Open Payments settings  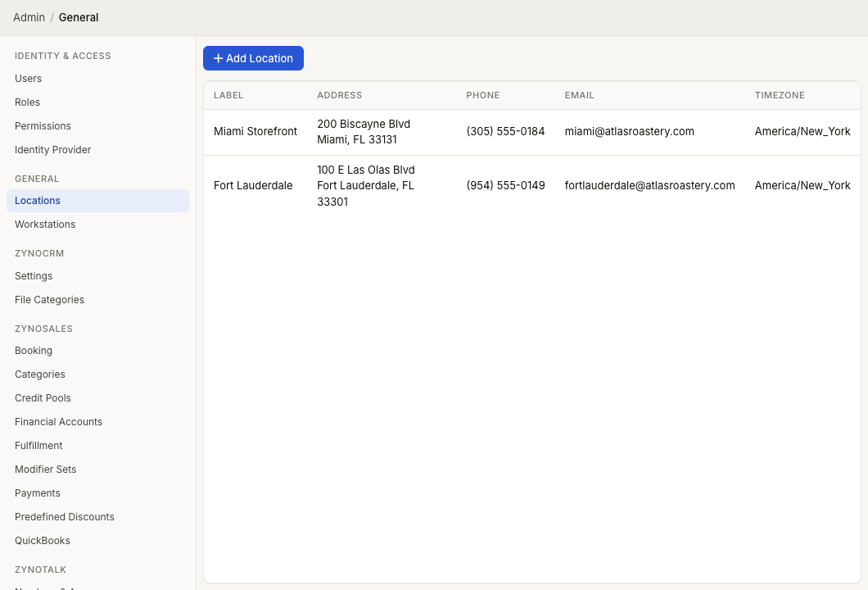98,493
